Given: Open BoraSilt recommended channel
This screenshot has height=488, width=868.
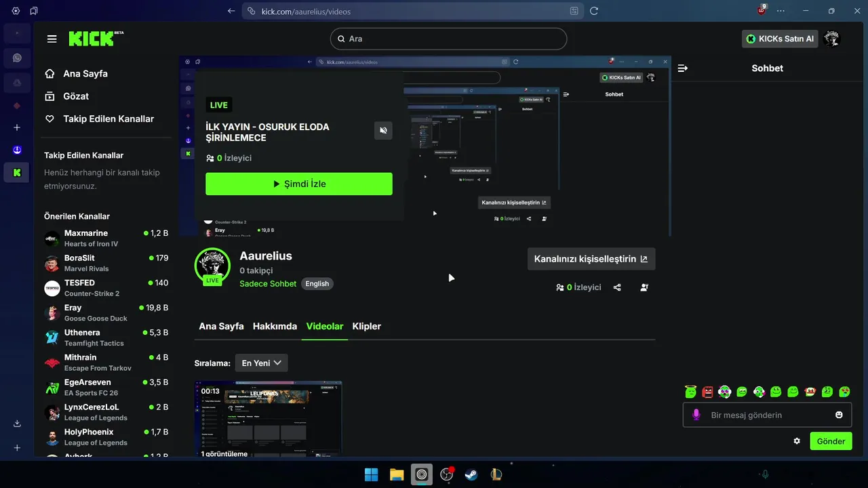Looking at the screenshot, I should click(x=106, y=263).
